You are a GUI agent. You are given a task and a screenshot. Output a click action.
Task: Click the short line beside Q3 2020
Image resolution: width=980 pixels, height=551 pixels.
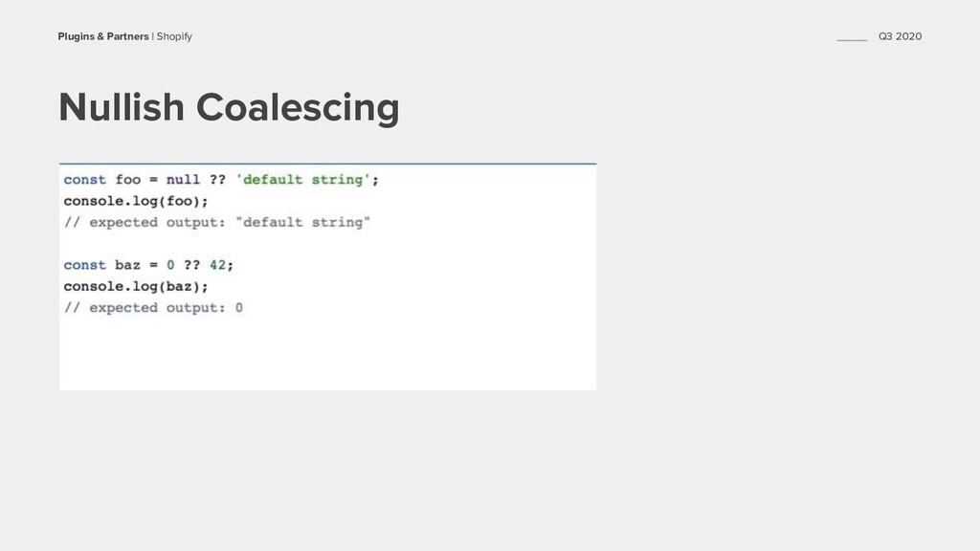[852, 40]
